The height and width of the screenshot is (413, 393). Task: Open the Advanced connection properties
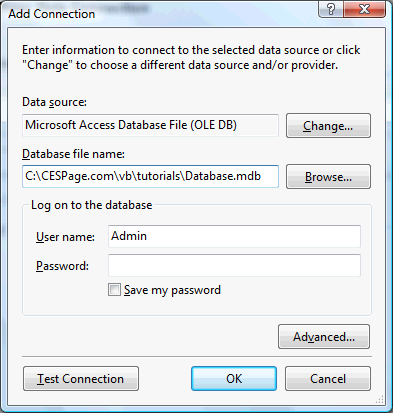point(324,337)
